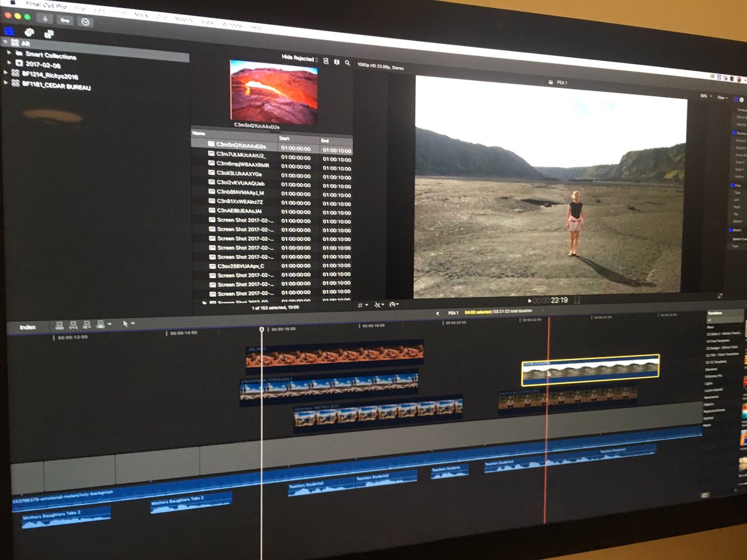Screen dimensions: 747x560
Task: Click the viewer timecode display 22:19
Action: [550, 301]
